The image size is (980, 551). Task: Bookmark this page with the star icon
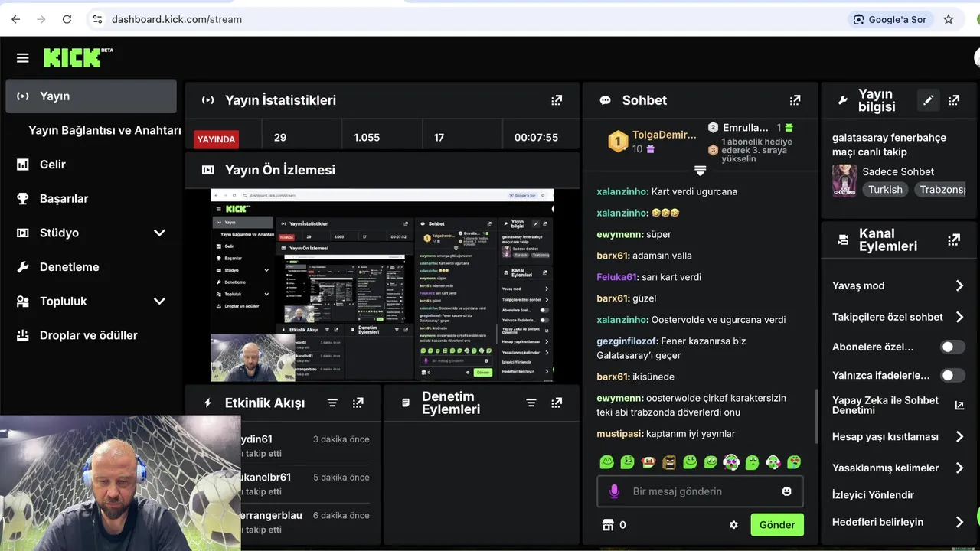tap(949, 19)
